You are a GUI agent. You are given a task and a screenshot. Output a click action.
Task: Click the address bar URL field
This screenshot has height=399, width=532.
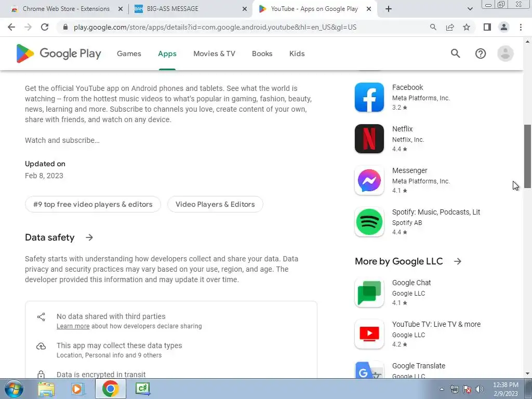click(215, 27)
